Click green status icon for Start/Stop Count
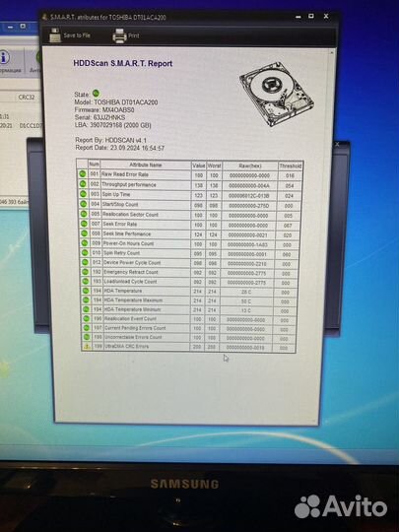 coord(83,204)
